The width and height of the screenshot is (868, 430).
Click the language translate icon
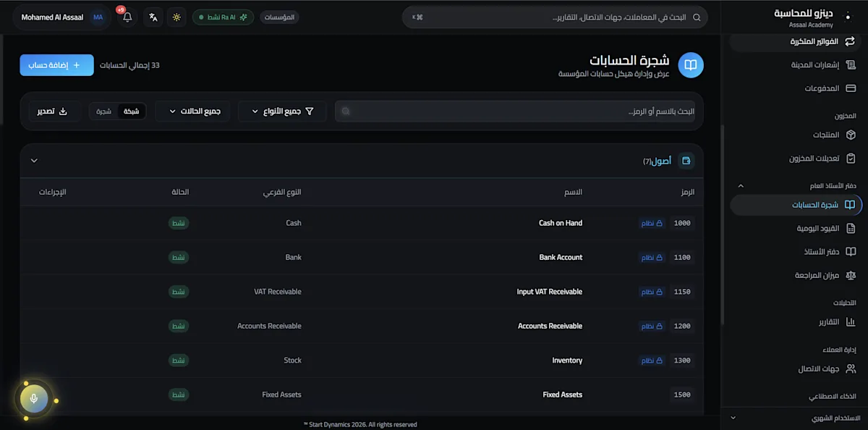(153, 17)
